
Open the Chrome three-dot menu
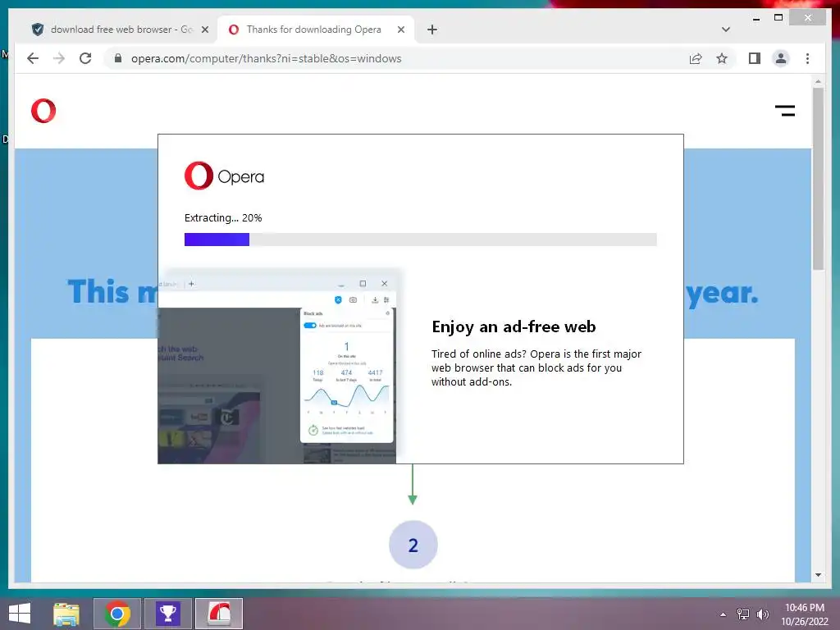coord(807,58)
